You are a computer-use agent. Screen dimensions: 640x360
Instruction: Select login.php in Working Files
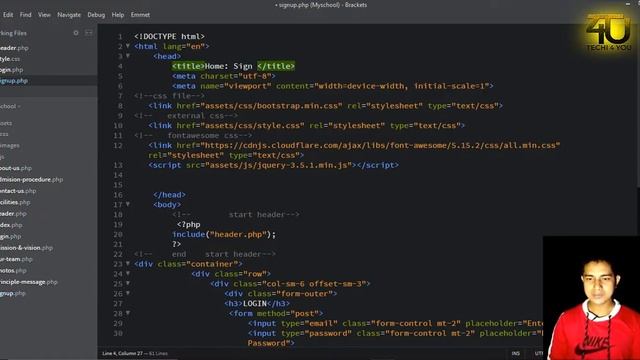click(x=11, y=70)
